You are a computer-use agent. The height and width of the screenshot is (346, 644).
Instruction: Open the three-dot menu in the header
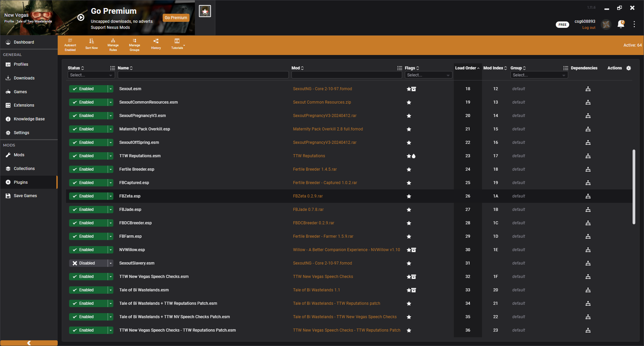pos(634,24)
